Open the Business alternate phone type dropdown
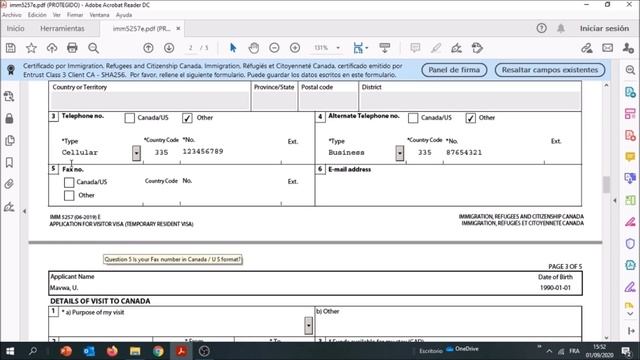This screenshot has height=360, width=640. pyautogui.click(x=400, y=153)
